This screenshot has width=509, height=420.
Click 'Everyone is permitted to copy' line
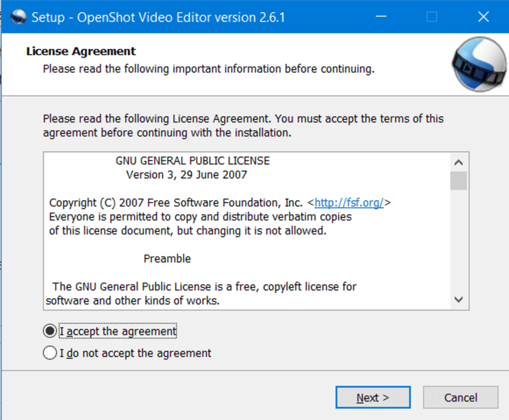200,217
